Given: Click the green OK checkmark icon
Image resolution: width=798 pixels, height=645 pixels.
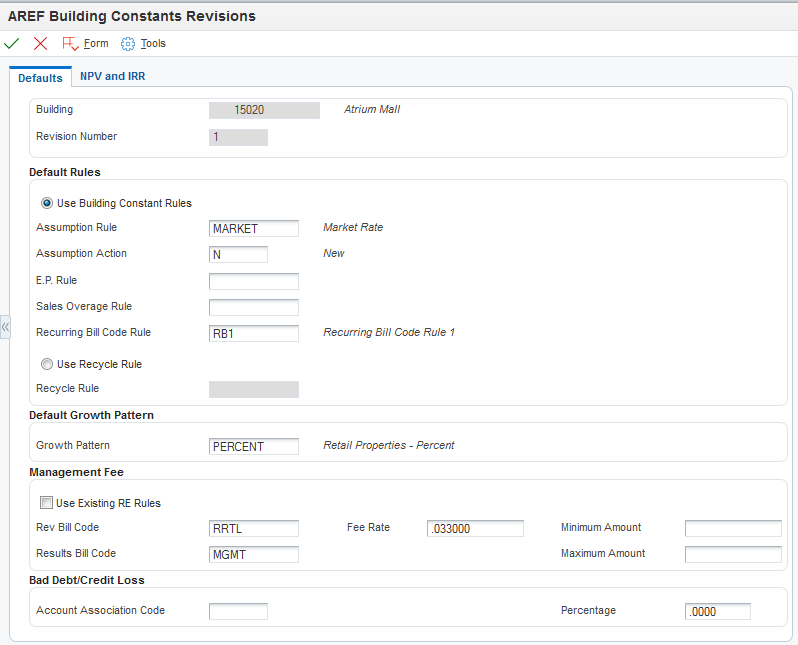Looking at the screenshot, I should coord(11,44).
